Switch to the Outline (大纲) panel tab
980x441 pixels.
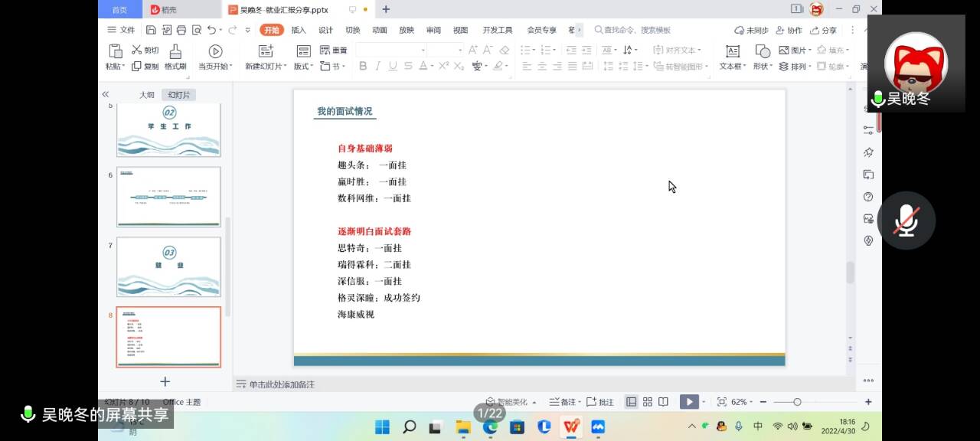tap(146, 95)
